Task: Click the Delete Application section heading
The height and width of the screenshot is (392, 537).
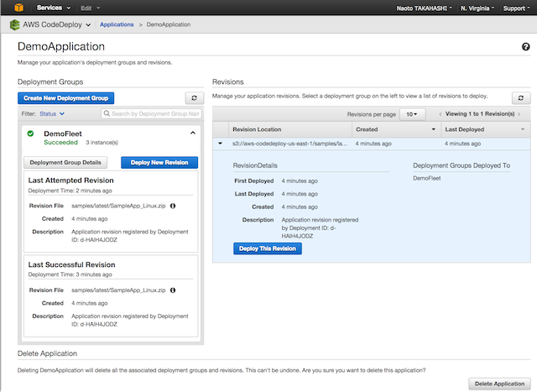Action: pos(47,353)
